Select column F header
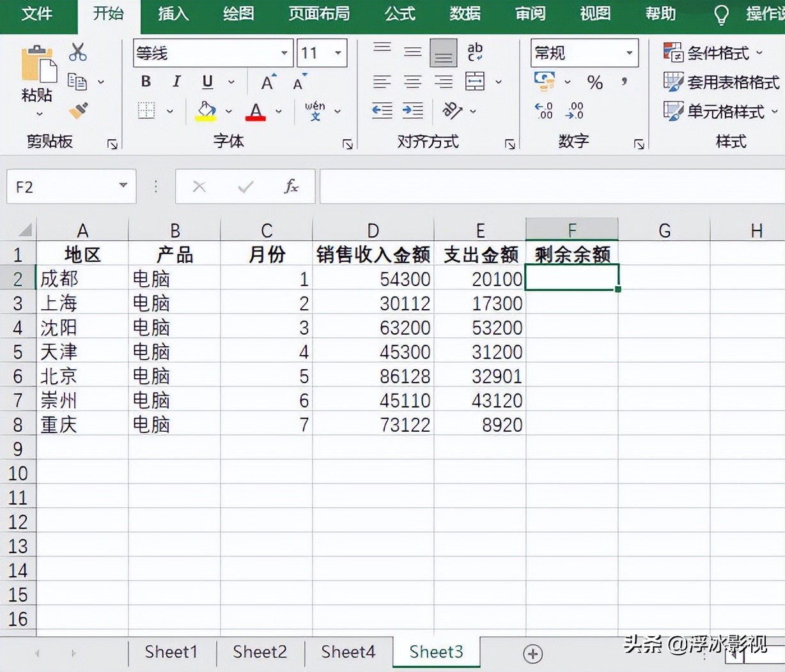 pos(572,230)
